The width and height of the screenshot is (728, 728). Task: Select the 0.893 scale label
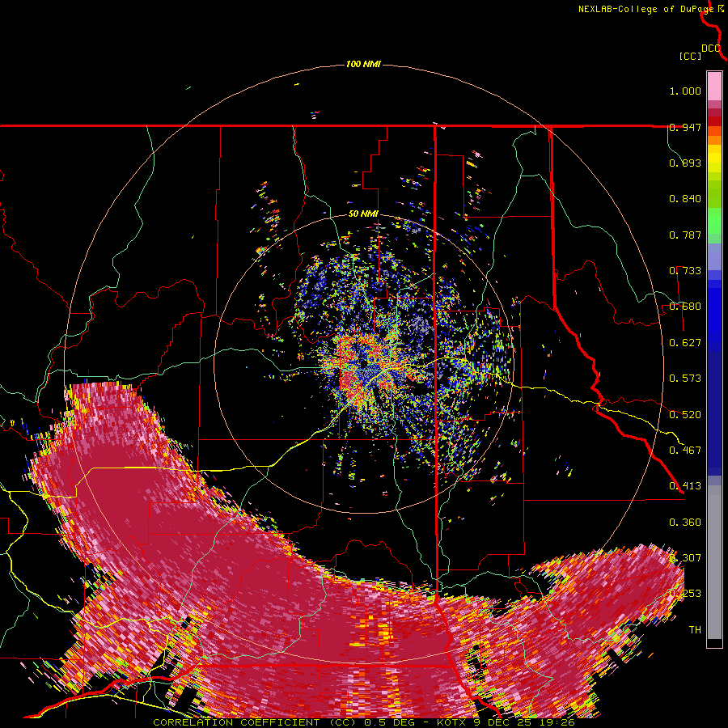(685, 163)
